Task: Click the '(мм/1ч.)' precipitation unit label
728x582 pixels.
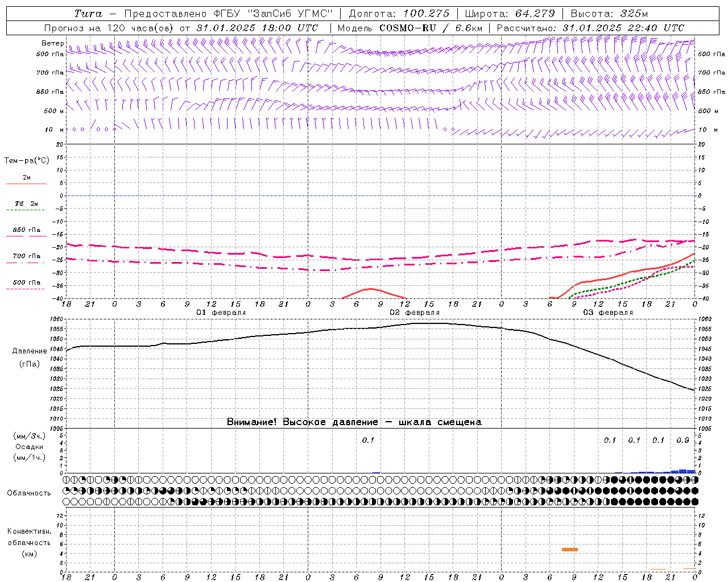Action: click(30, 458)
